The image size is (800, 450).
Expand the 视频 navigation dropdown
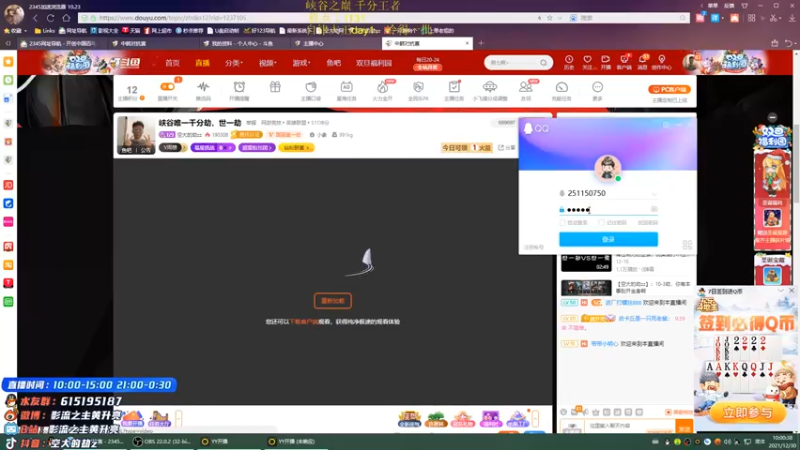click(x=267, y=63)
